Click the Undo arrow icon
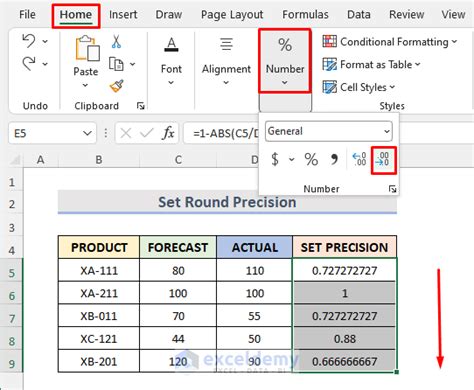The width and height of the screenshot is (474, 390). tap(29, 41)
